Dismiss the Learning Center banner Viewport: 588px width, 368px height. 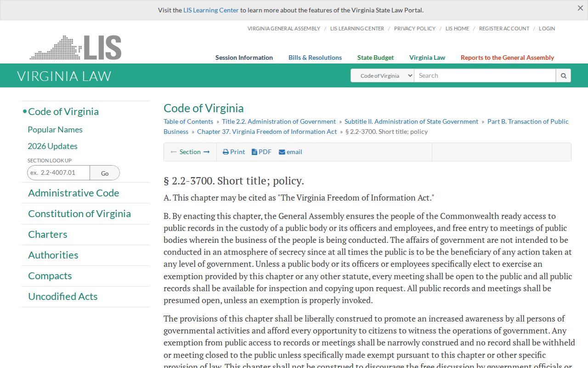[x=580, y=8]
